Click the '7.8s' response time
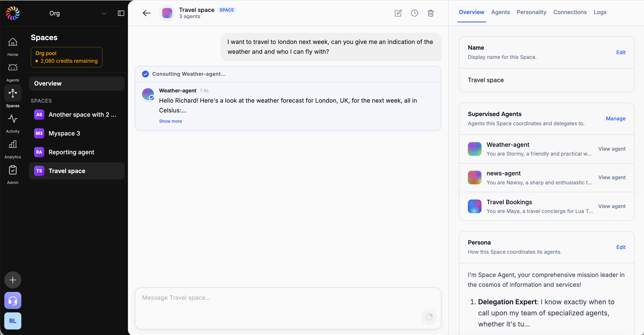The image size is (644, 335). point(204,90)
